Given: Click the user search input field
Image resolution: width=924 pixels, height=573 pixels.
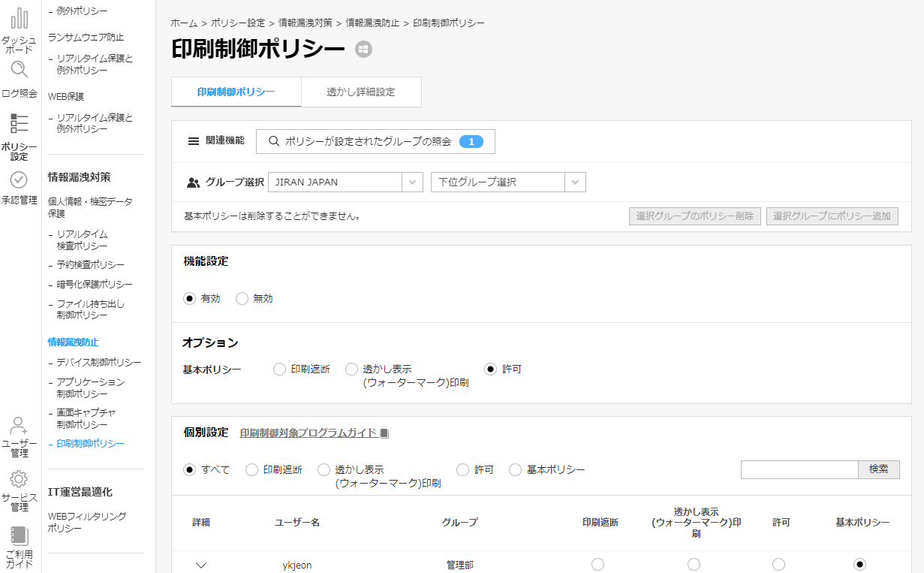Looking at the screenshot, I should click(799, 469).
